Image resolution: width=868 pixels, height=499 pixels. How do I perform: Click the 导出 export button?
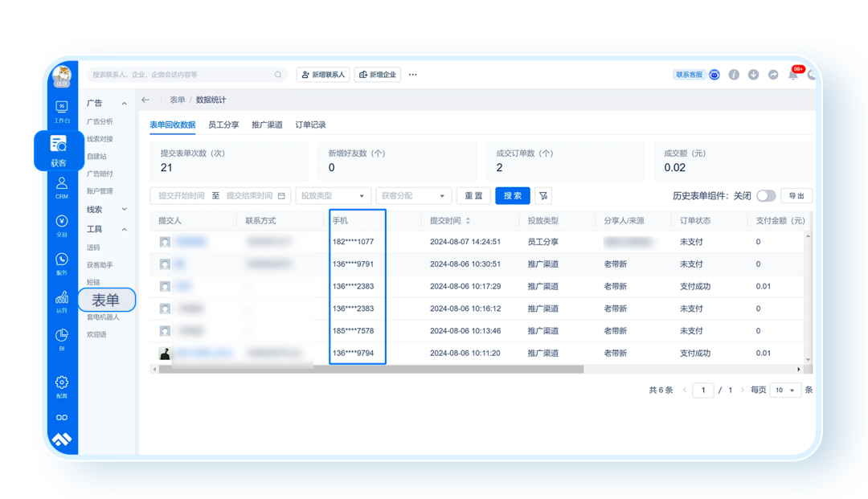(x=796, y=196)
